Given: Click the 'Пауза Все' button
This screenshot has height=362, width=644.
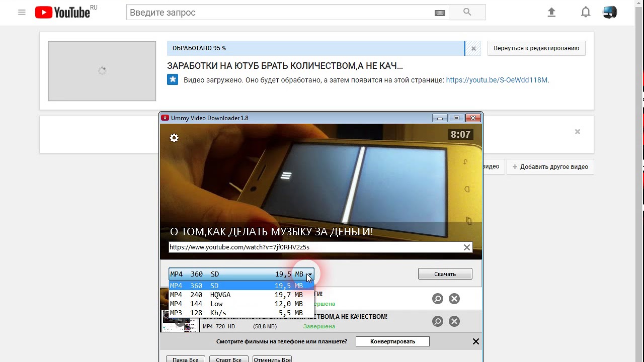Looking at the screenshot, I should pos(186,359).
